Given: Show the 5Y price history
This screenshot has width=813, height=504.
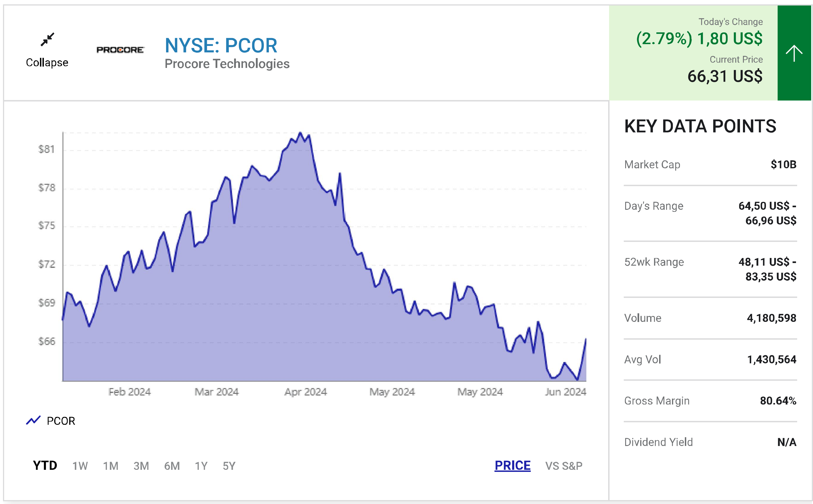Looking at the screenshot, I should coord(229,466).
